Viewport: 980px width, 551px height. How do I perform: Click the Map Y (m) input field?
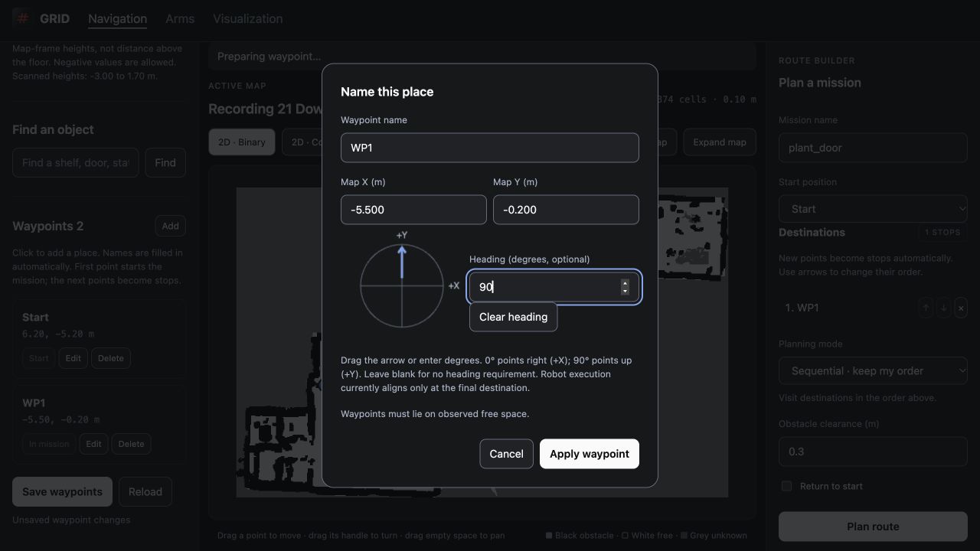coord(566,210)
